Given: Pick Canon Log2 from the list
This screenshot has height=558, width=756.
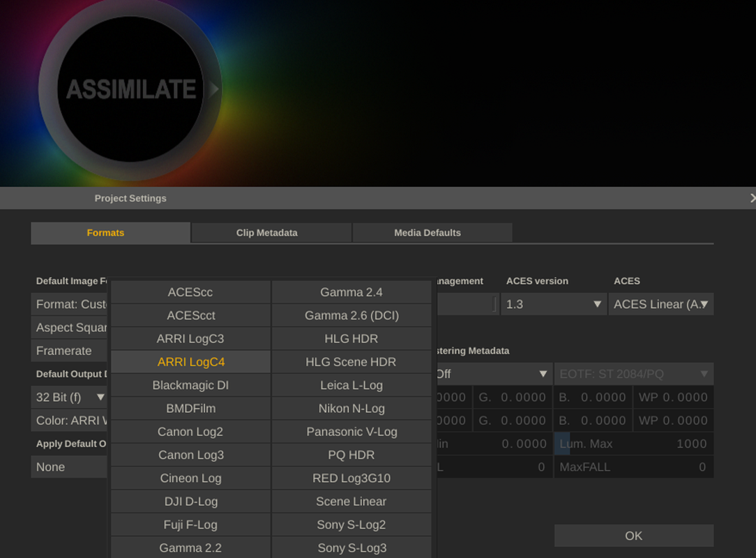Looking at the screenshot, I should [x=190, y=432].
